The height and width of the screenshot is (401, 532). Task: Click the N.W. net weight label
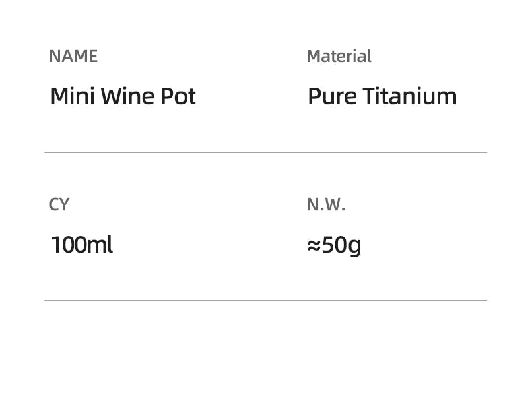pyautogui.click(x=326, y=204)
